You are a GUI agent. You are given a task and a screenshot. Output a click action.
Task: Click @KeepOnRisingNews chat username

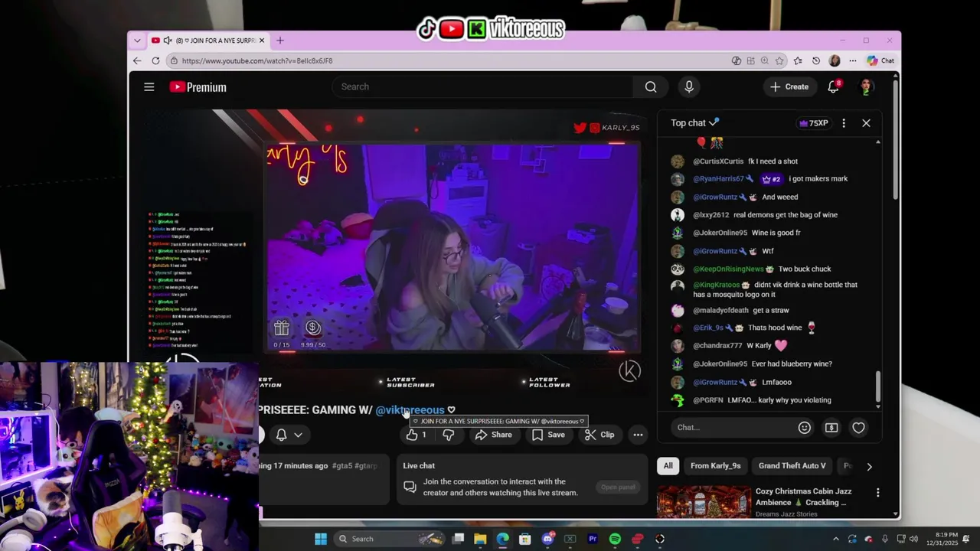(x=728, y=269)
